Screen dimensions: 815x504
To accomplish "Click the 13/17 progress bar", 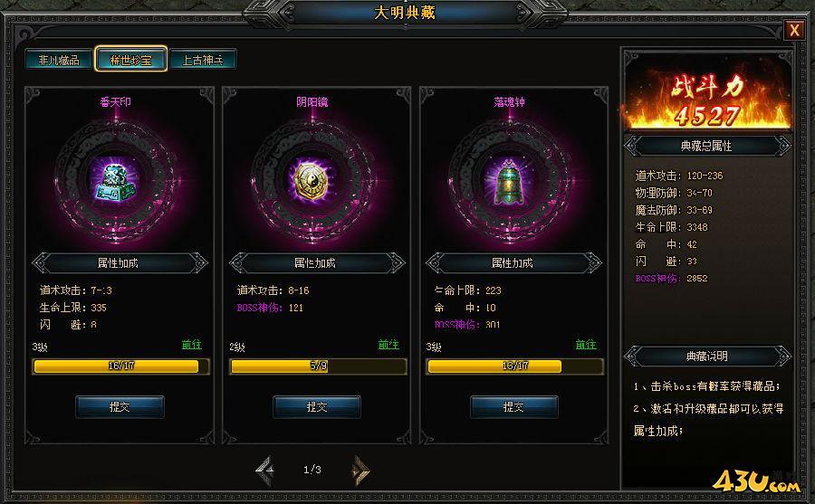I will pos(515,366).
